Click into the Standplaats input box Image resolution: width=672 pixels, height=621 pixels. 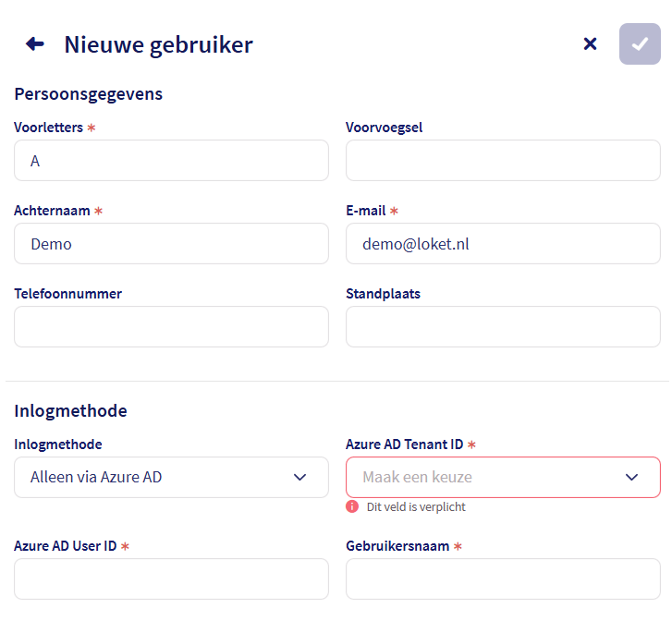(x=503, y=327)
